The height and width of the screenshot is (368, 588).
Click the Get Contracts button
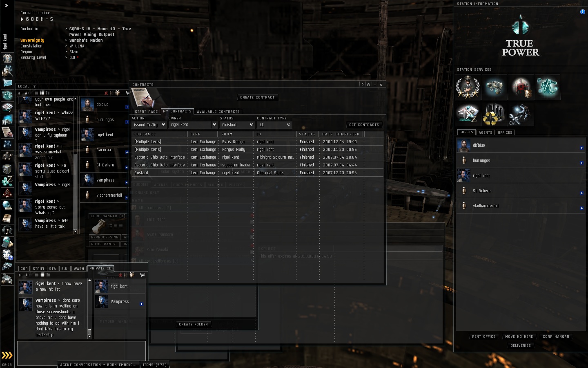(x=364, y=125)
